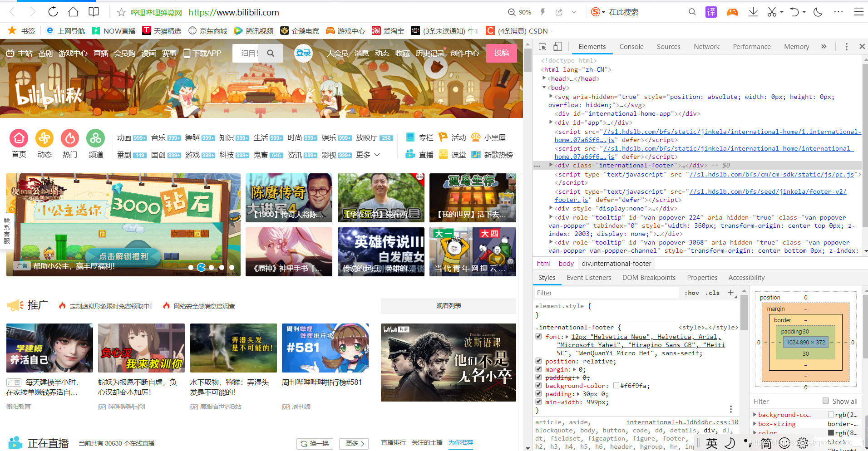Open the Event Listeners tab
Image resolution: width=868 pixels, height=451 pixels.
tap(589, 277)
